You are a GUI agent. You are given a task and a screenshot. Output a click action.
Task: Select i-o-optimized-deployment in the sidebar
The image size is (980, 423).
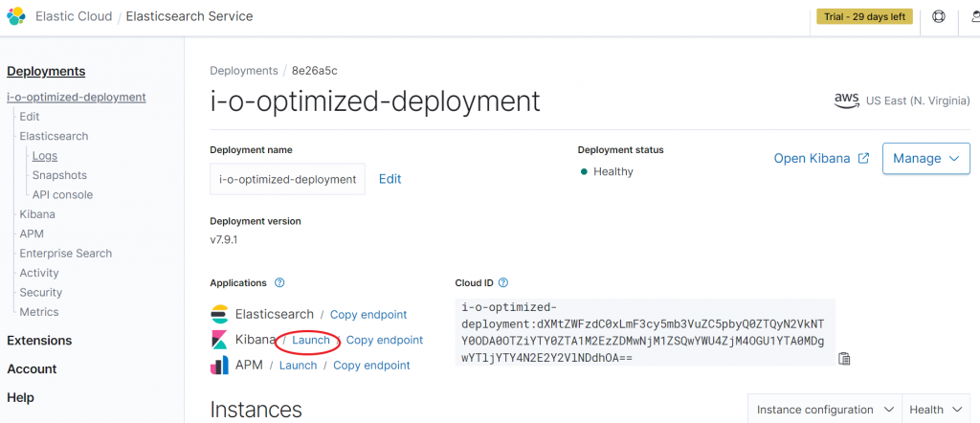pyautogui.click(x=77, y=98)
